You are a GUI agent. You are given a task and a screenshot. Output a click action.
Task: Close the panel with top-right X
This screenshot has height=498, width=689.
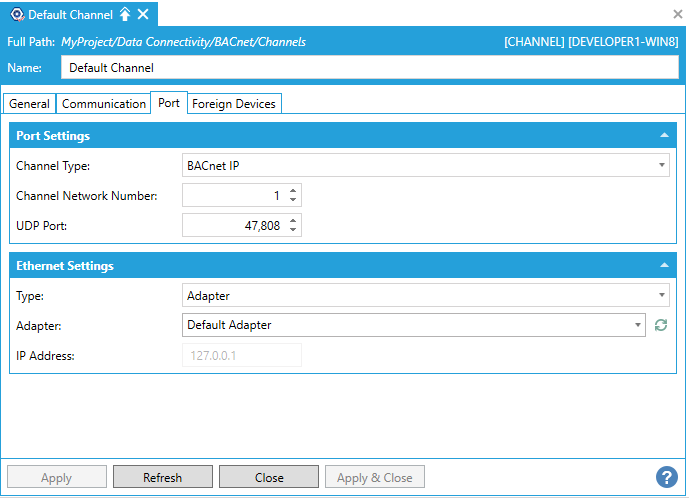[677, 14]
